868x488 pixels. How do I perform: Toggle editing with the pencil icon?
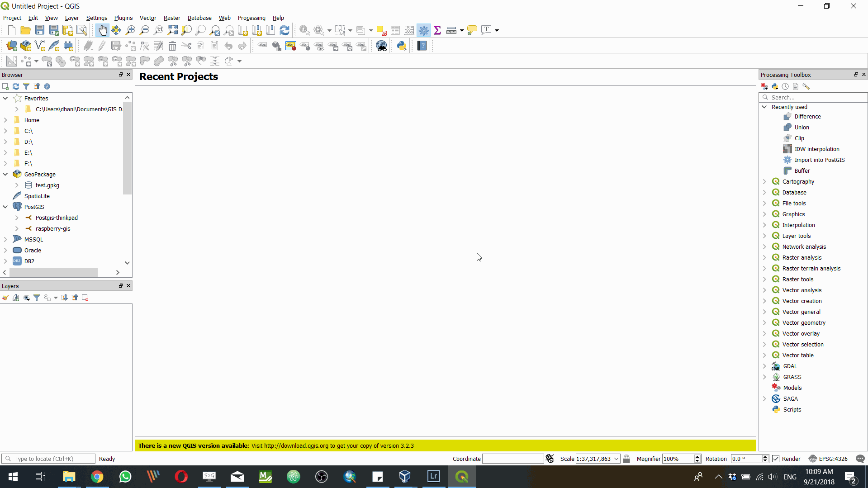point(101,45)
